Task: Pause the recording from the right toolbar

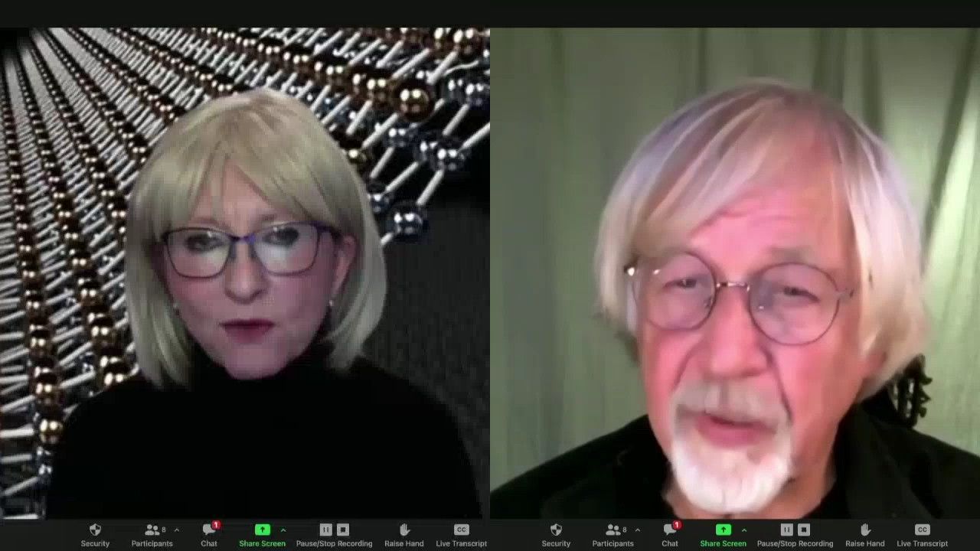Action: pos(786,530)
